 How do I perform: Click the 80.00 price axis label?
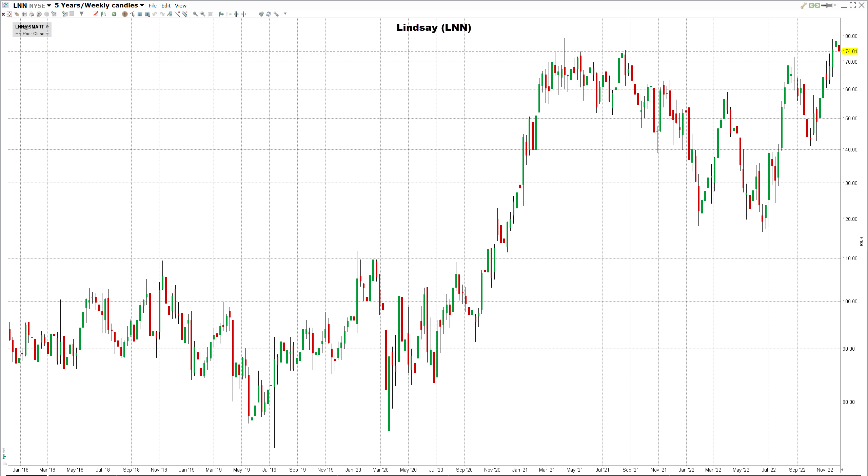[x=849, y=402]
